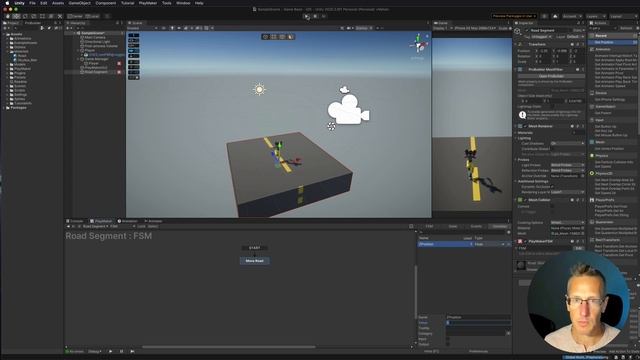The height and width of the screenshot is (360, 640).
Task: Click the Move Road state node
Action: tap(254, 260)
